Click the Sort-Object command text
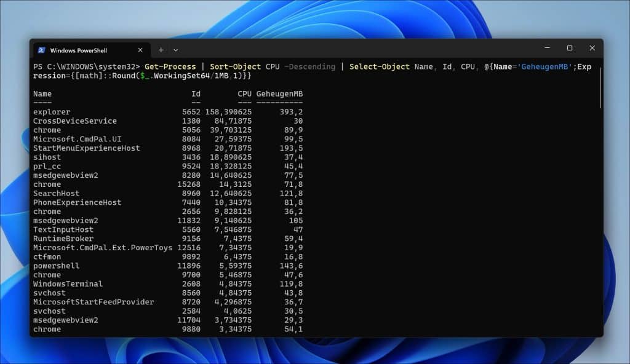This screenshot has height=364, width=630. 236,66
